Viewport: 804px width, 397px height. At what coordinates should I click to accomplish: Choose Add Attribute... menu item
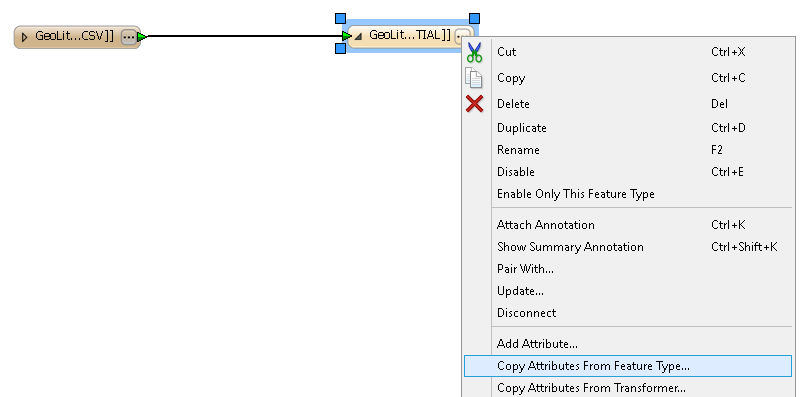click(537, 344)
